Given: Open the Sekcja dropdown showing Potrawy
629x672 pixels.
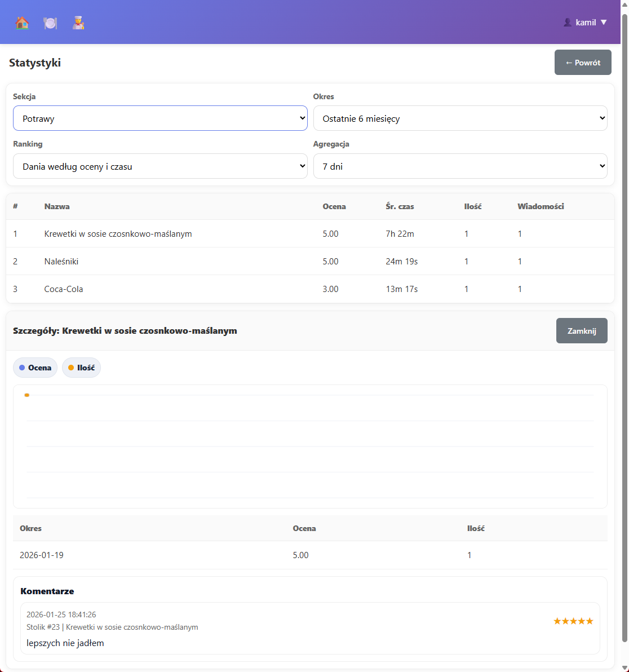Looking at the screenshot, I should coord(160,118).
